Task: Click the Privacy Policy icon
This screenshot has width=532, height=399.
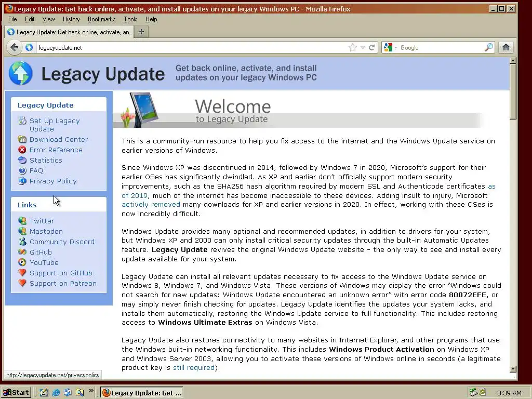Action: pyautogui.click(x=22, y=181)
